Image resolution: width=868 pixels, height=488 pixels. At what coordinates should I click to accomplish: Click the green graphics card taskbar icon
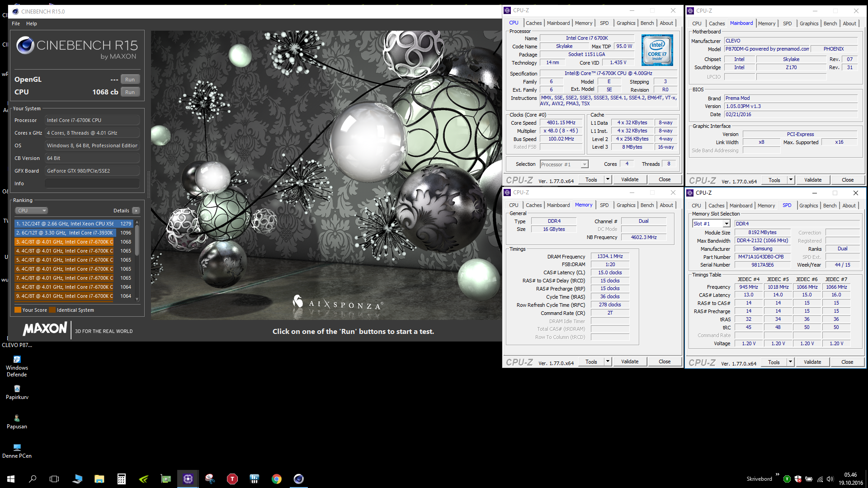coord(166,479)
